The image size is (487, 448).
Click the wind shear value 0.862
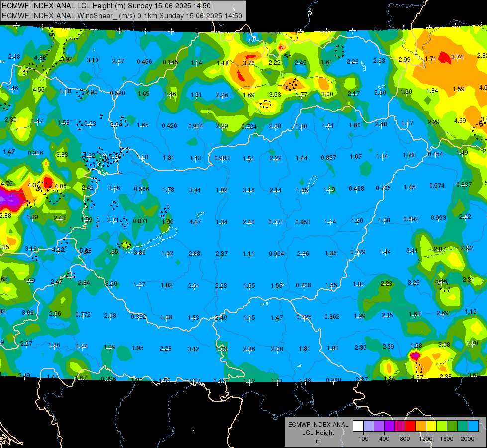(x=332, y=317)
